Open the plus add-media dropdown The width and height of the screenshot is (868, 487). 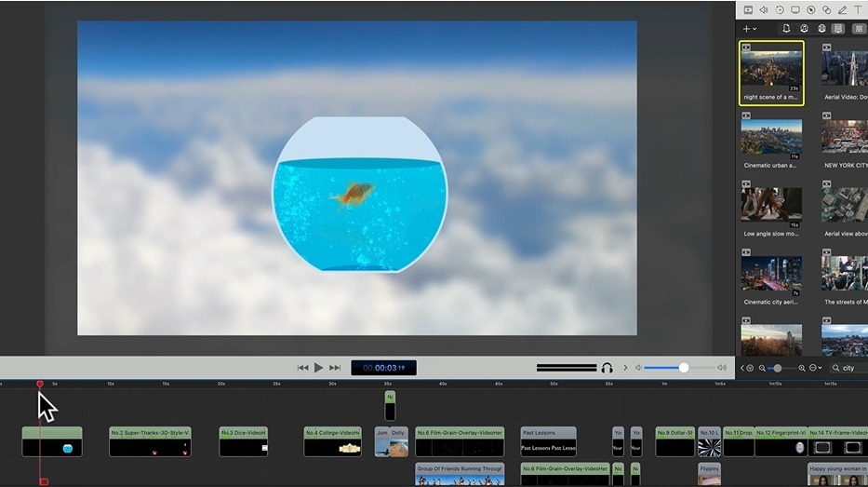coord(749,29)
